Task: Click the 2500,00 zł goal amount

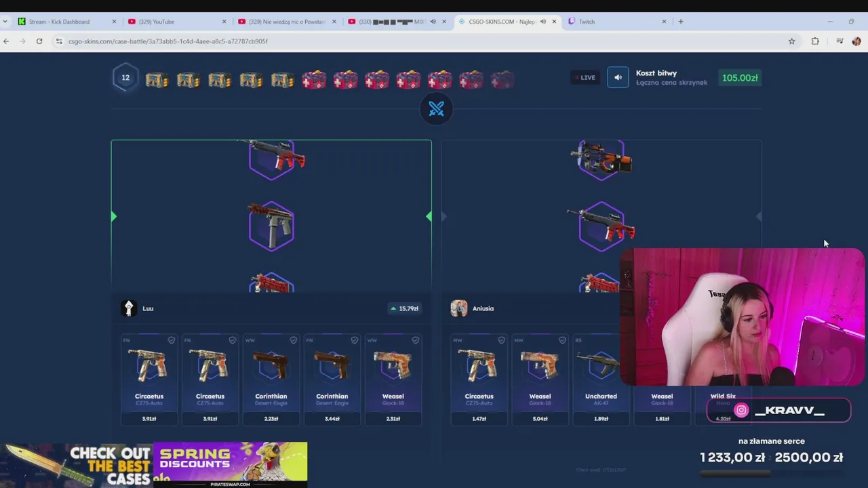Action: pyautogui.click(x=808, y=457)
